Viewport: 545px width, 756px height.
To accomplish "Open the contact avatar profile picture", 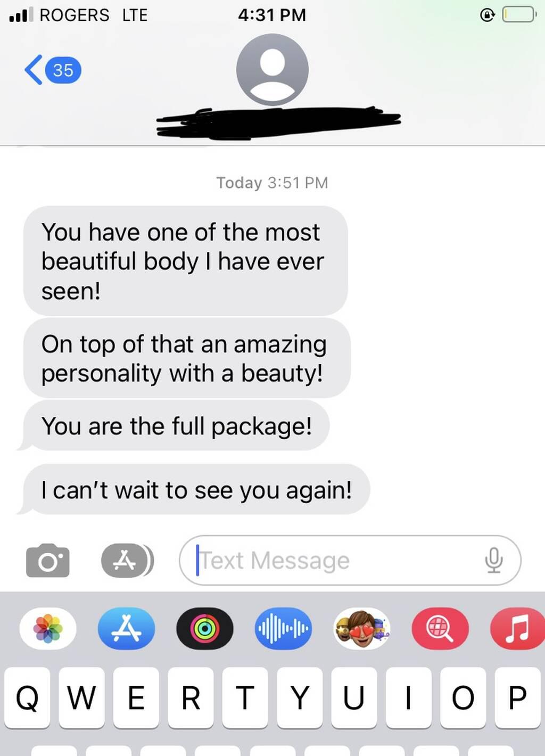I will (272, 70).
